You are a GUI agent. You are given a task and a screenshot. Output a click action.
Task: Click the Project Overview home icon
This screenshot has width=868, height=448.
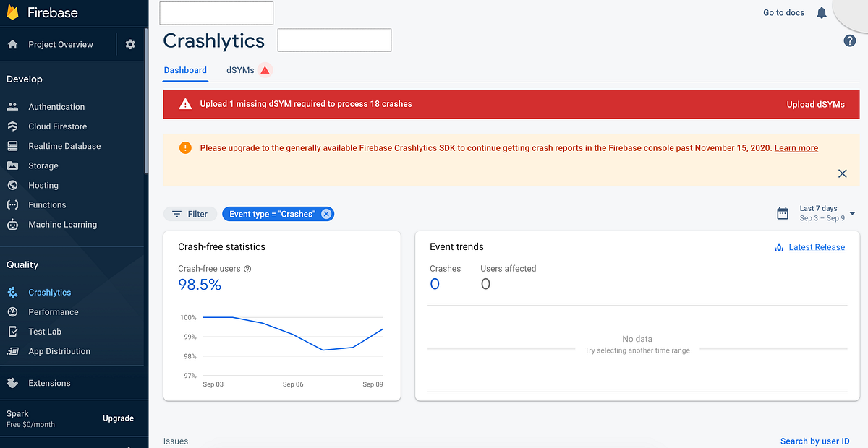[12, 44]
